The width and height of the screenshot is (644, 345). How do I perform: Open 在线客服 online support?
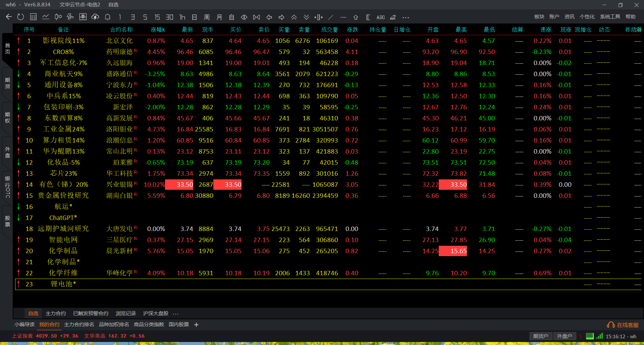623,325
